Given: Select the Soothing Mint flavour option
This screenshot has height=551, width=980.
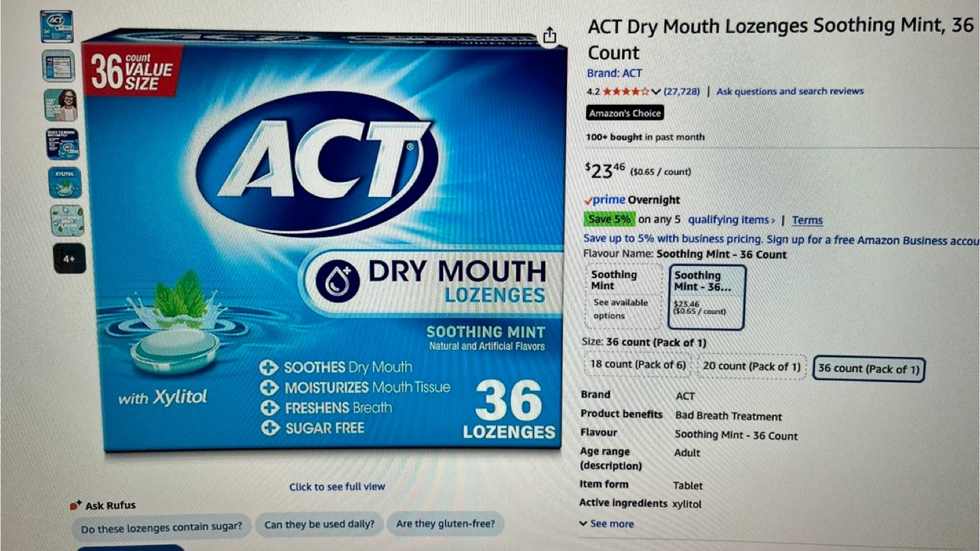Looking at the screenshot, I should pyautogui.click(x=624, y=296).
